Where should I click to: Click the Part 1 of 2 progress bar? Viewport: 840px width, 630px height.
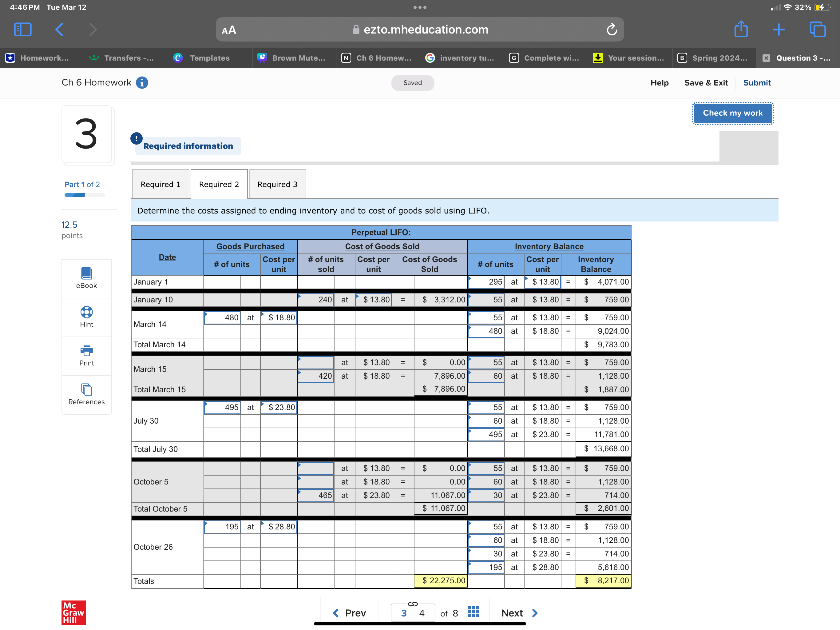84,195
